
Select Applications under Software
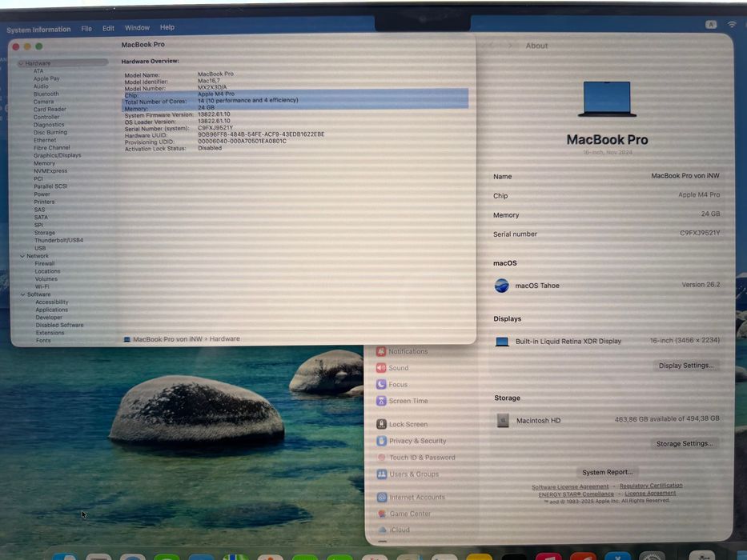51,310
